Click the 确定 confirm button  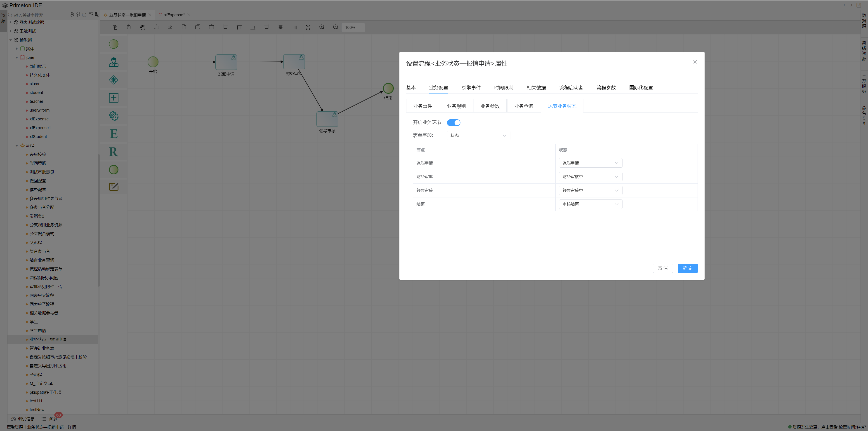click(x=687, y=268)
